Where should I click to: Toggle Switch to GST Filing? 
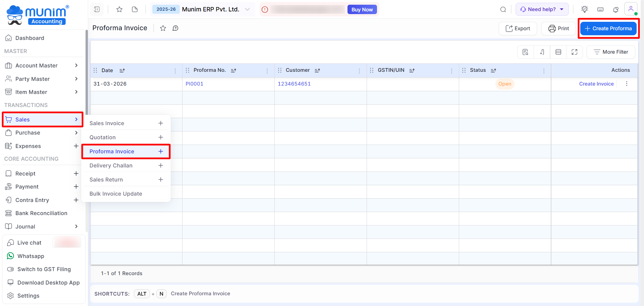[x=44, y=269]
